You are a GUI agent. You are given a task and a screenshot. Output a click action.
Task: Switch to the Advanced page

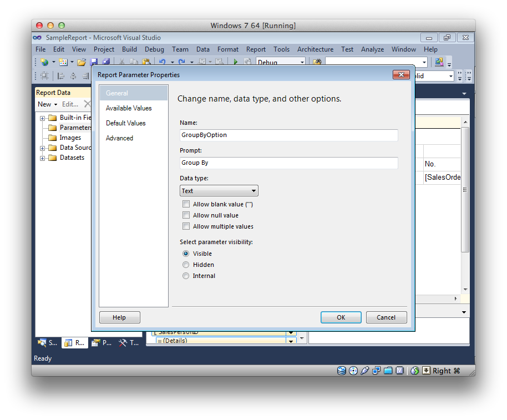pyautogui.click(x=119, y=138)
